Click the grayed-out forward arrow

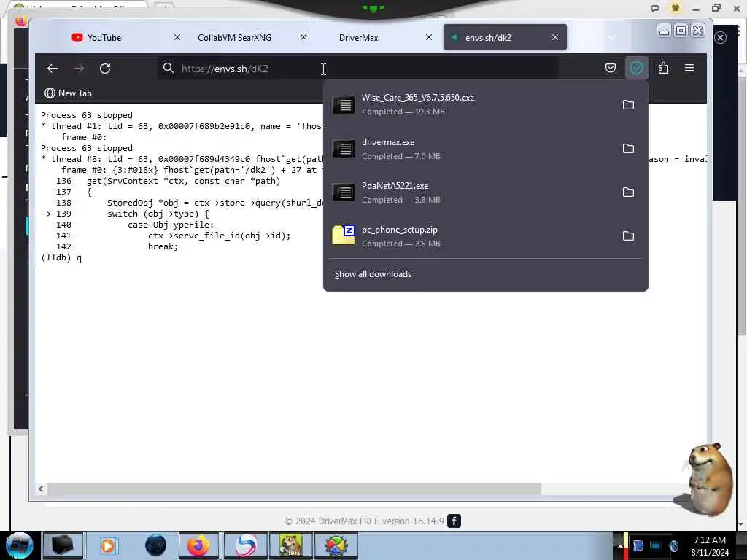[79, 69]
